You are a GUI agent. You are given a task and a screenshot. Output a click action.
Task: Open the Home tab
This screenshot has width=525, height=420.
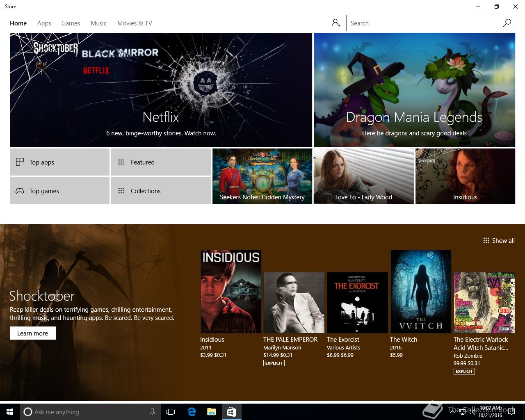(x=18, y=23)
